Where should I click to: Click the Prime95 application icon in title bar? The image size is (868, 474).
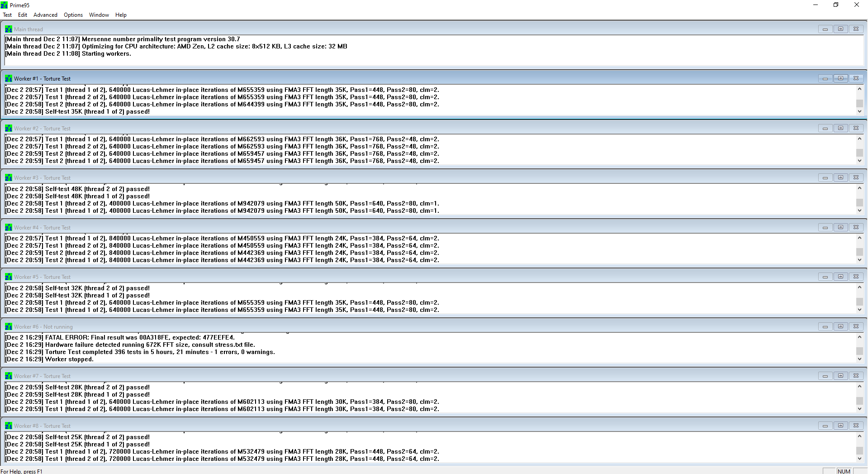tap(5, 5)
